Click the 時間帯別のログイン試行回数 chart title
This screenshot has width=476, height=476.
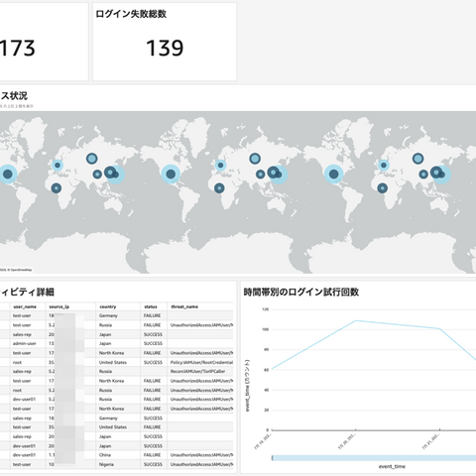point(301,292)
